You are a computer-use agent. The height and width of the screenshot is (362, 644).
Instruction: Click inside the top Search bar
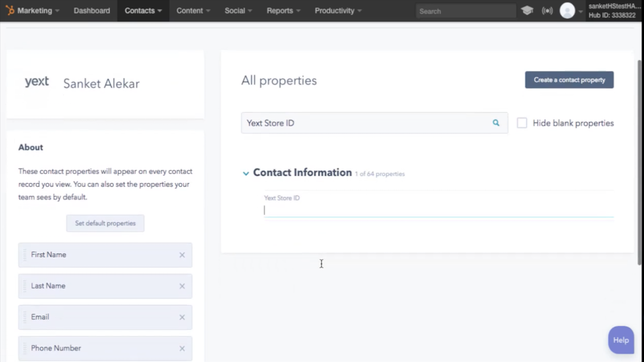coord(465,11)
